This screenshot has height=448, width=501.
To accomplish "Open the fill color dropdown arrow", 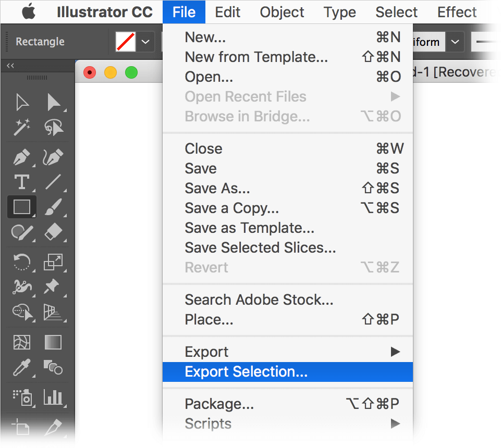I will click(x=145, y=42).
